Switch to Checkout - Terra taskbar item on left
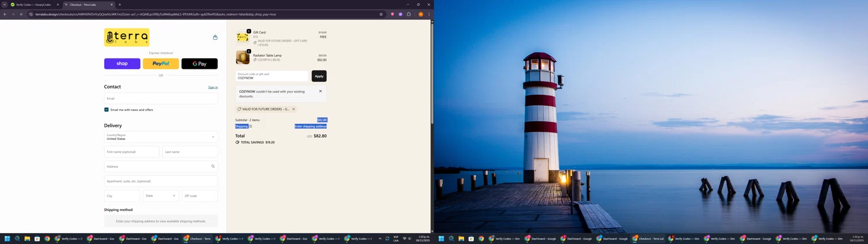 point(197,238)
